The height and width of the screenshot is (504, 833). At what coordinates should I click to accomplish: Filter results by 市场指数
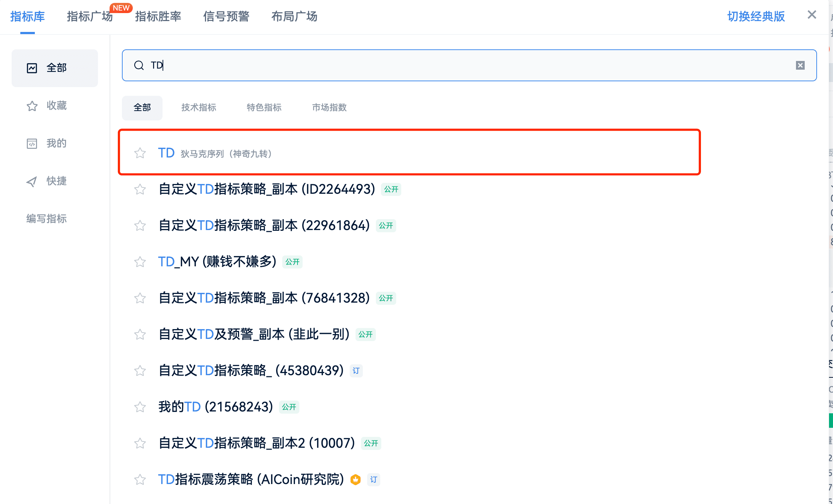pos(329,108)
